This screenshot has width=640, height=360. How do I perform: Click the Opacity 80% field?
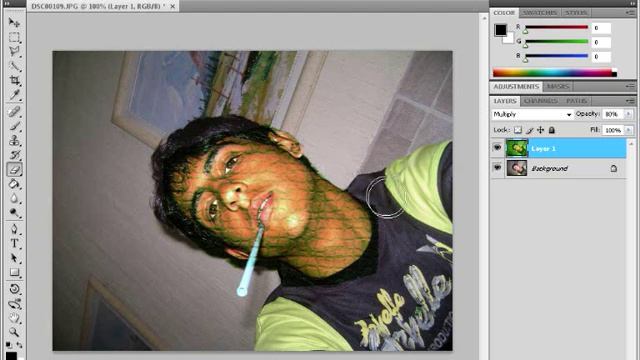tap(614, 114)
